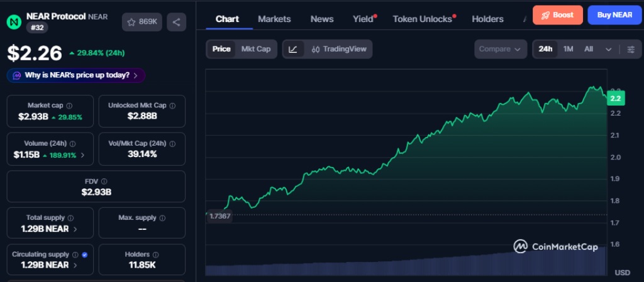
Task: Show Total supply info icon
Action: click(70, 218)
